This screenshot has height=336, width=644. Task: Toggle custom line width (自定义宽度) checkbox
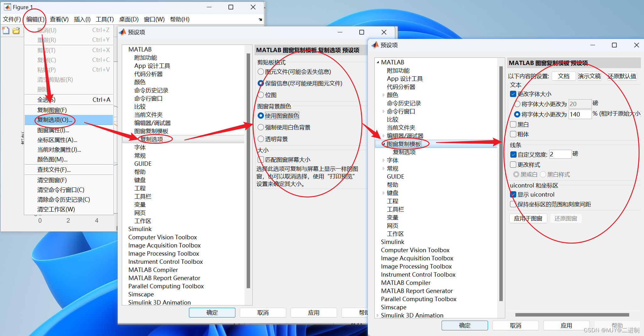pyautogui.click(x=513, y=154)
